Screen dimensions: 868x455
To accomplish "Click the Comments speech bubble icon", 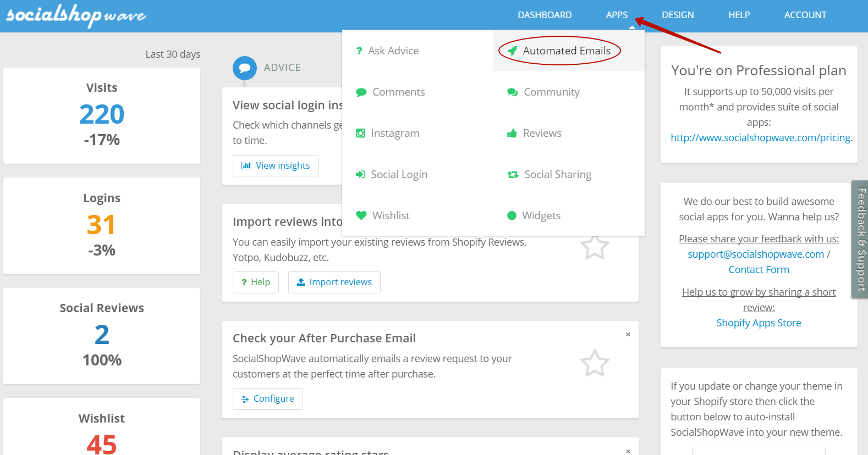I will coord(361,92).
